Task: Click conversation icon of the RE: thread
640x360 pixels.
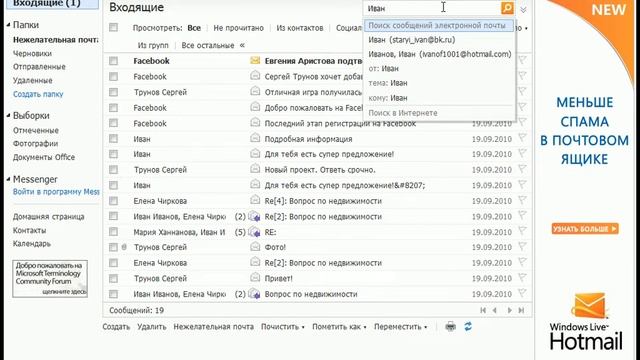Action: click(x=255, y=232)
